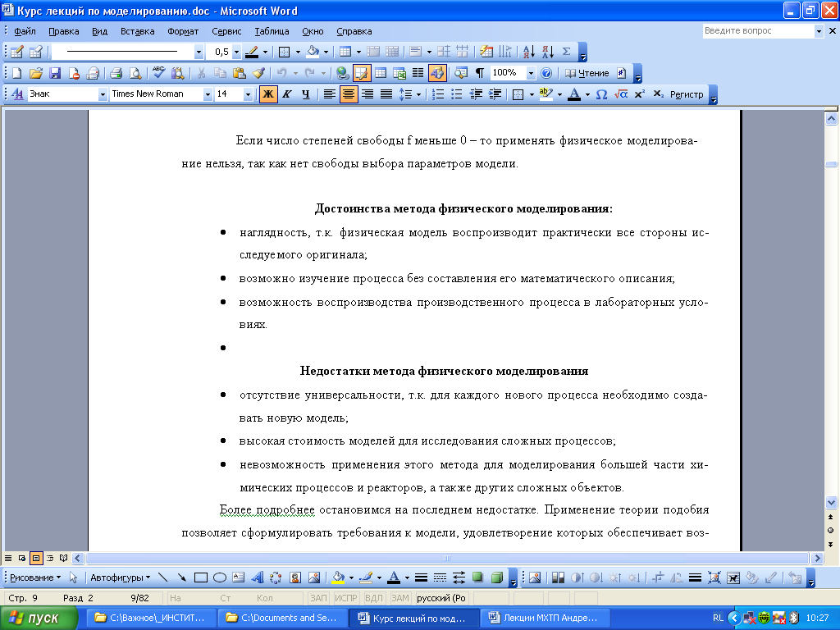Screen dimensions: 840x630
Task: Print the document with the printer icon
Action: (x=116, y=73)
